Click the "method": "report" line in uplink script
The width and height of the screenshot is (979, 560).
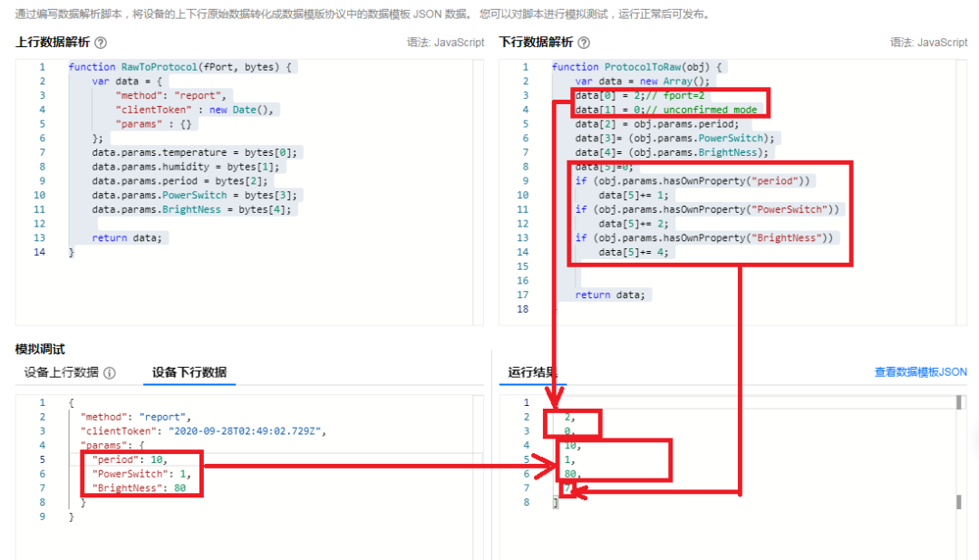(171, 95)
